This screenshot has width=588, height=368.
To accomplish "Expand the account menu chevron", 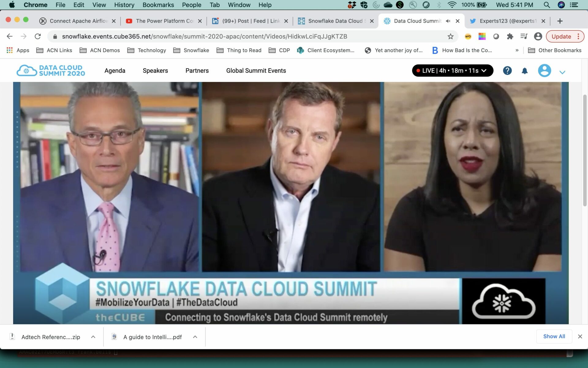I will coord(562,72).
